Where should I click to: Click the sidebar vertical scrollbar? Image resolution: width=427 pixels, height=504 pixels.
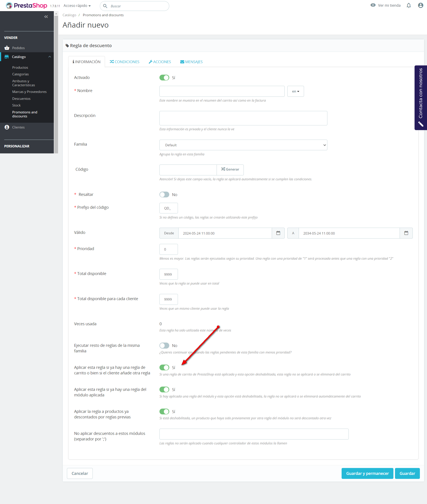[x=56, y=82]
